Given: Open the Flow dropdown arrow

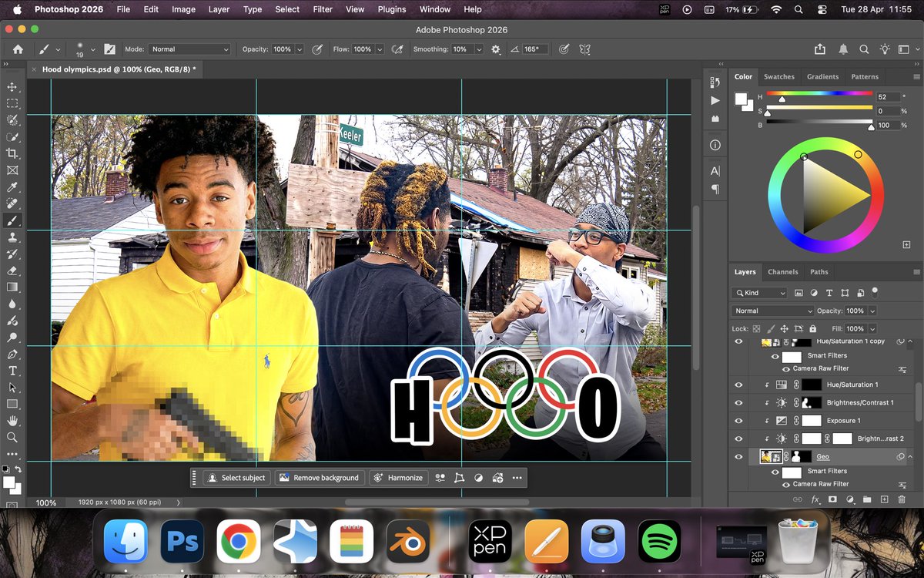Looking at the screenshot, I should 379,49.
